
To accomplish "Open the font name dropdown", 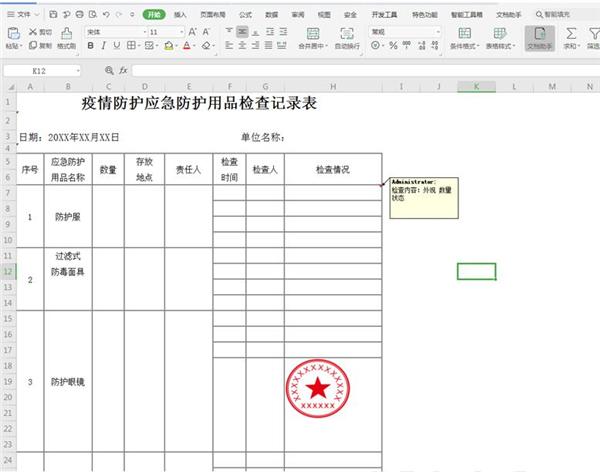I will (x=145, y=32).
